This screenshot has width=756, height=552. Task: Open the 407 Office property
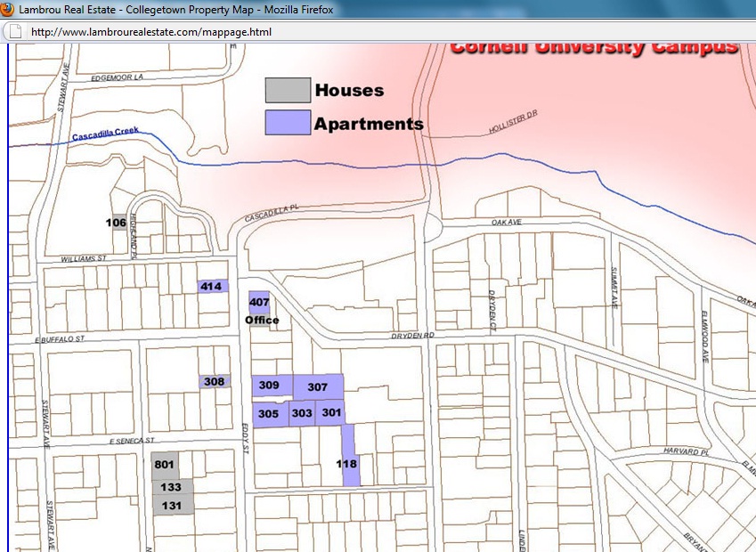[x=259, y=304]
